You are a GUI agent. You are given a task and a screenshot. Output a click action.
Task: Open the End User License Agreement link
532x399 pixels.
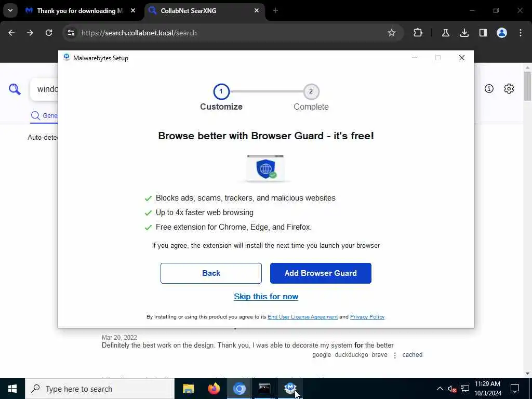point(303,316)
